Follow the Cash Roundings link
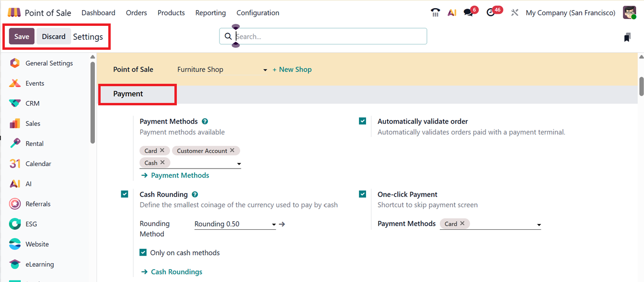The image size is (644, 282). pyautogui.click(x=176, y=272)
